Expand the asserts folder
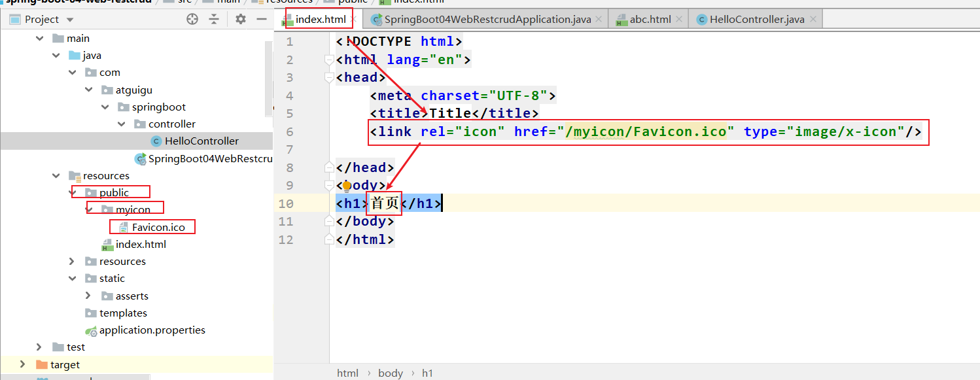The height and width of the screenshot is (380, 980). point(88,296)
